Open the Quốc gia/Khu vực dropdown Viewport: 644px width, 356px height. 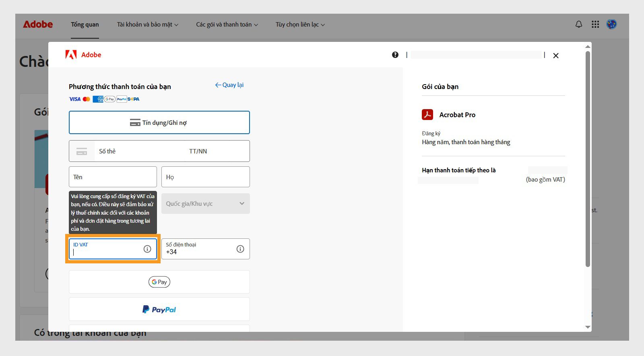click(x=206, y=204)
